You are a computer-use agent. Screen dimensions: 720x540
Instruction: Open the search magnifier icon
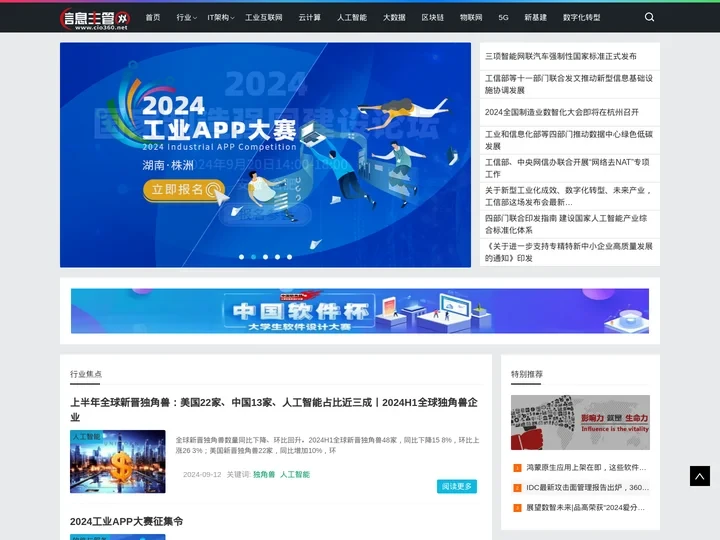pyautogui.click(x=649, y=17)
